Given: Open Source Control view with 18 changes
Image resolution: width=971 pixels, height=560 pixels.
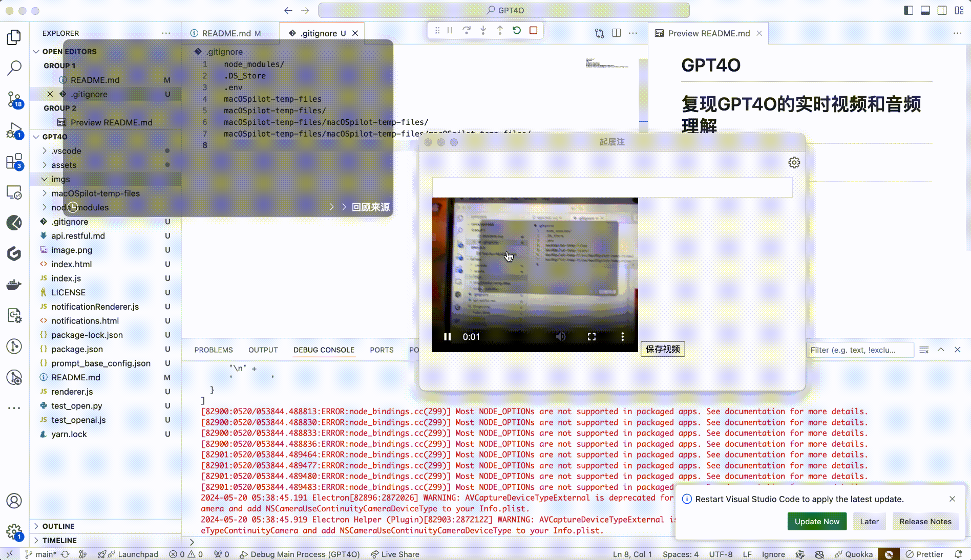Looking at the screenshot, I should click(x=14, y=99).
